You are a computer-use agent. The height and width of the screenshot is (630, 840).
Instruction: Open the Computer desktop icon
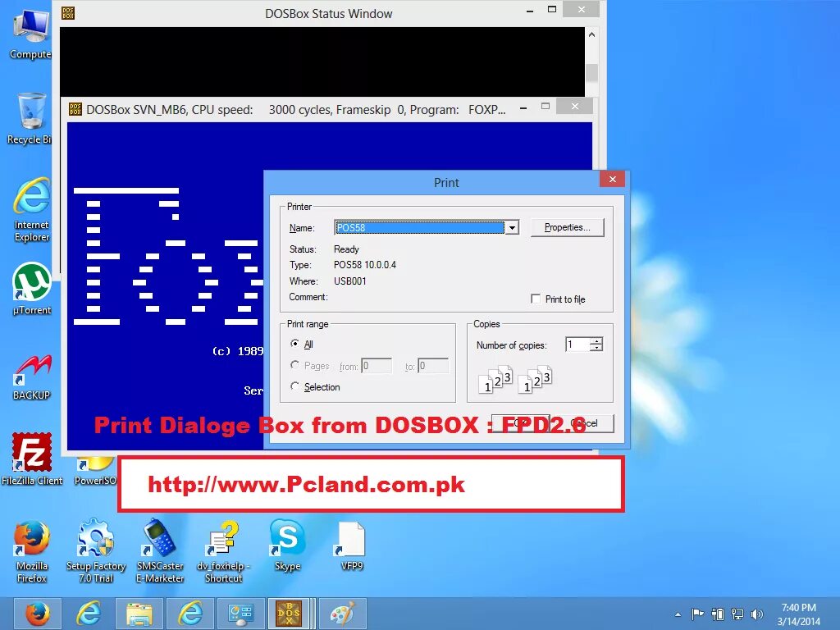[x=30, y=33]
